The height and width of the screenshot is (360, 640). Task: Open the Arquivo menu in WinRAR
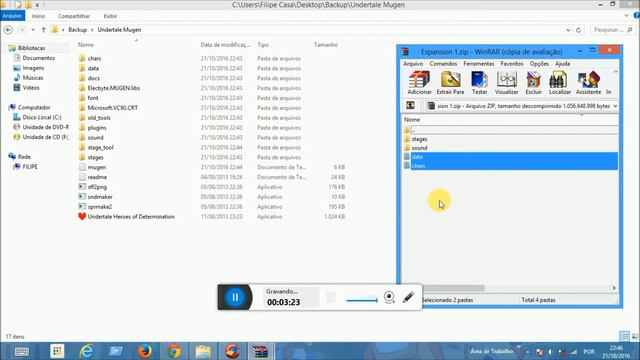pos(413,64)
